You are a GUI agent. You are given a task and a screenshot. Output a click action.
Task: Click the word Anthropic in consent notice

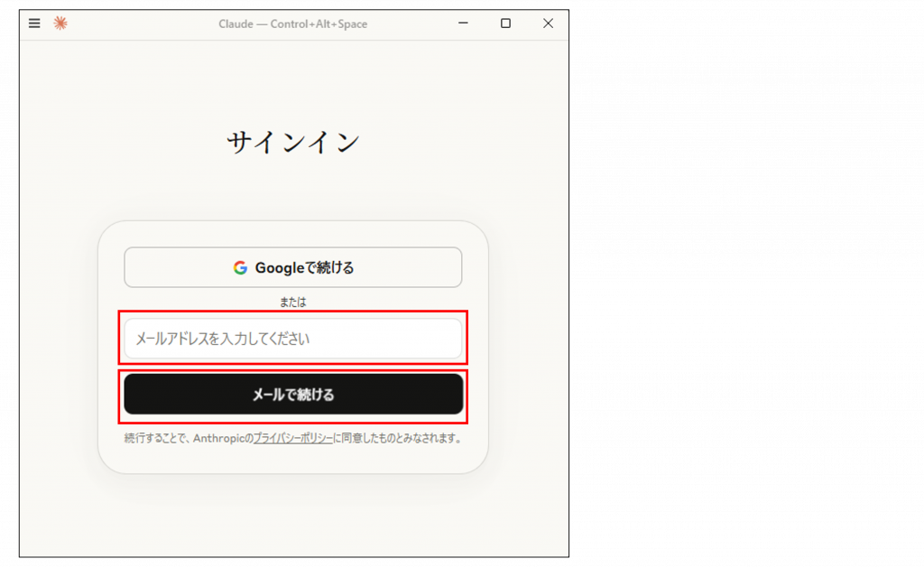(x=222, y=438)
